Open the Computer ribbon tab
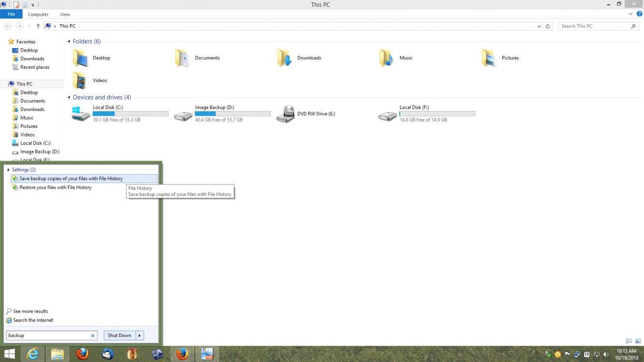The image size is (644, 362). (x=38, y=14)
